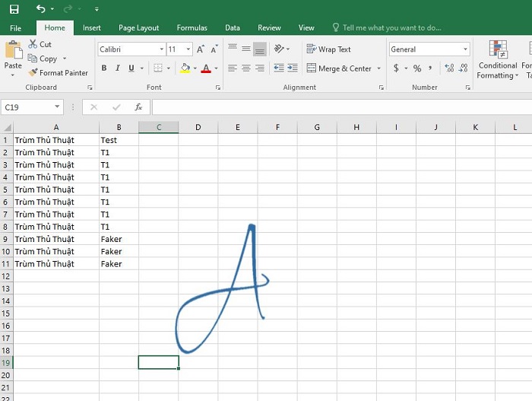Click the Conditional Formatting button
Screen dimensions: 532x401
click(x=498, y=59)
